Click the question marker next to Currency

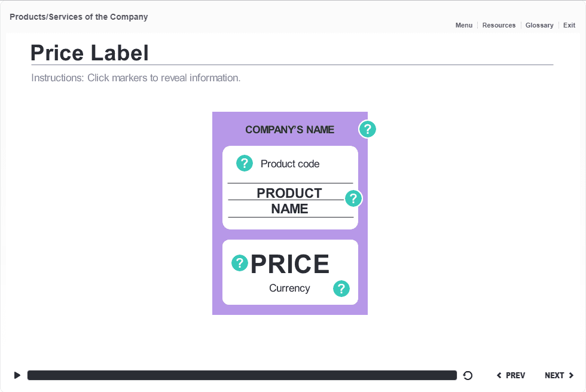pos(341,289)
